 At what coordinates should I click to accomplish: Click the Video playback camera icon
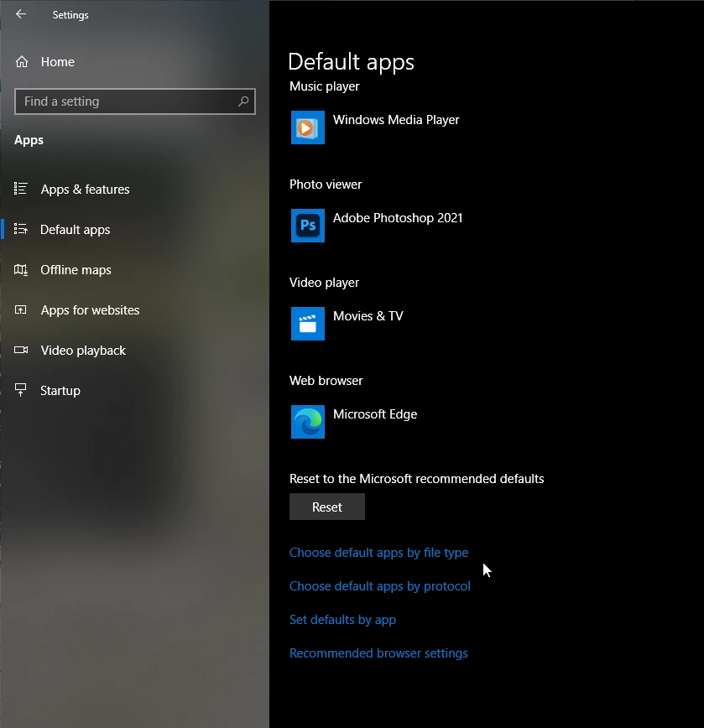pyautogui.click(x=20, y=350)
